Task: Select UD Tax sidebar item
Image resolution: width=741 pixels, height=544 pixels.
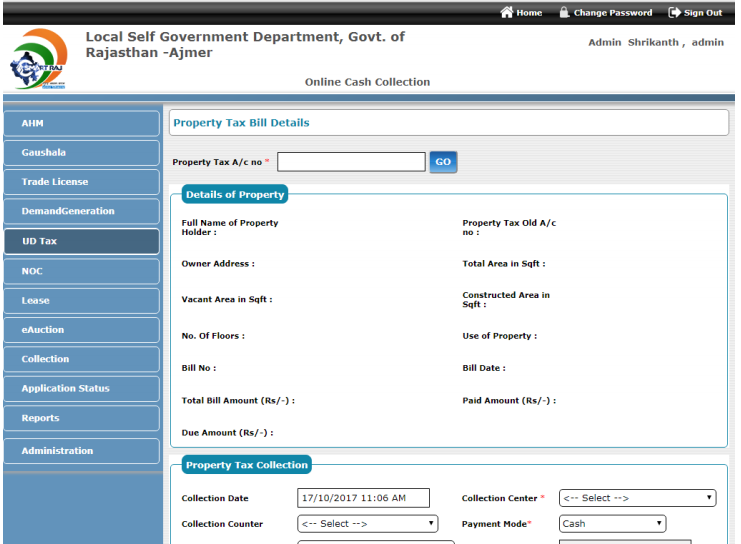Action: click(81, 241)
